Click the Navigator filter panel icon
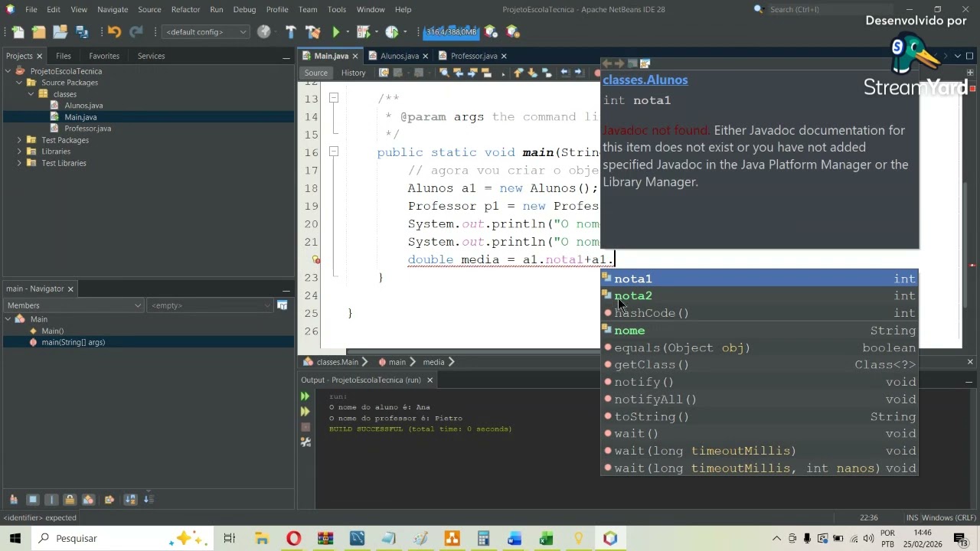 click(282, 305)
